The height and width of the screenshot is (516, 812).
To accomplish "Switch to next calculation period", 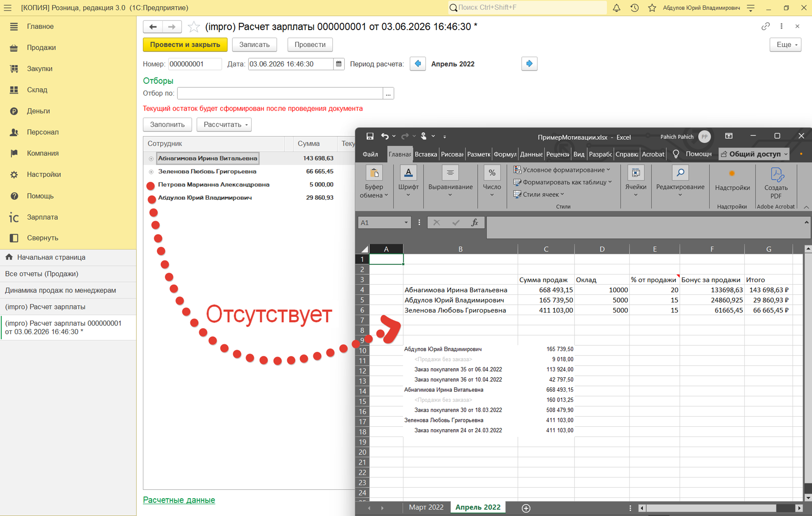I will tap(529, 64).
